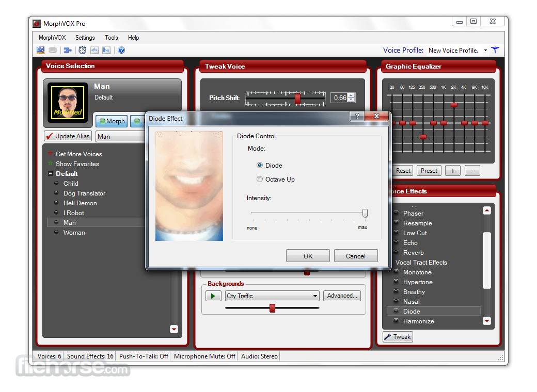Image resolution: width=537 pixels, height=392 pixels.
Task: Cancel the Diode Effect dialog
Action: [x=355, y=256]
